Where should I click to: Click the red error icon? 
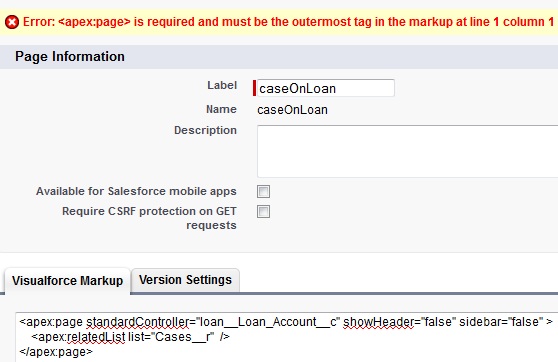pyautogui.click(x=12, y=22)
